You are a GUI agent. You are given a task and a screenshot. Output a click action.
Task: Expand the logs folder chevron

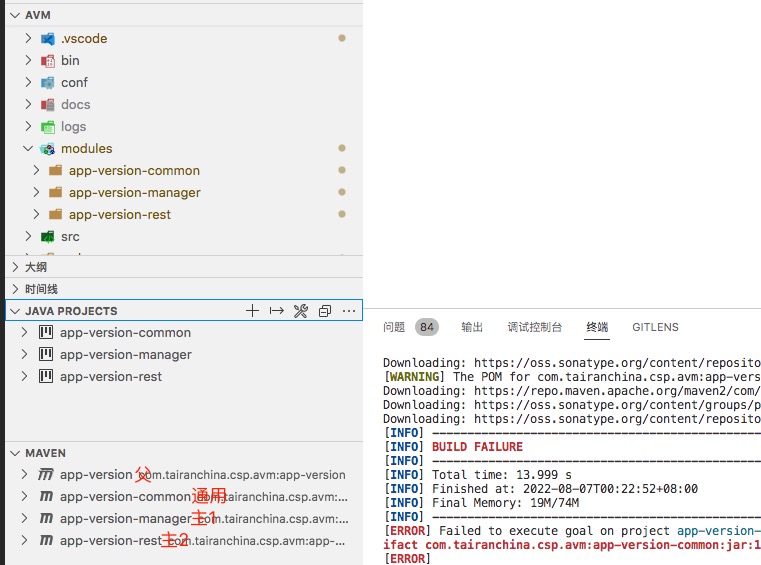(x=28, y=126)
